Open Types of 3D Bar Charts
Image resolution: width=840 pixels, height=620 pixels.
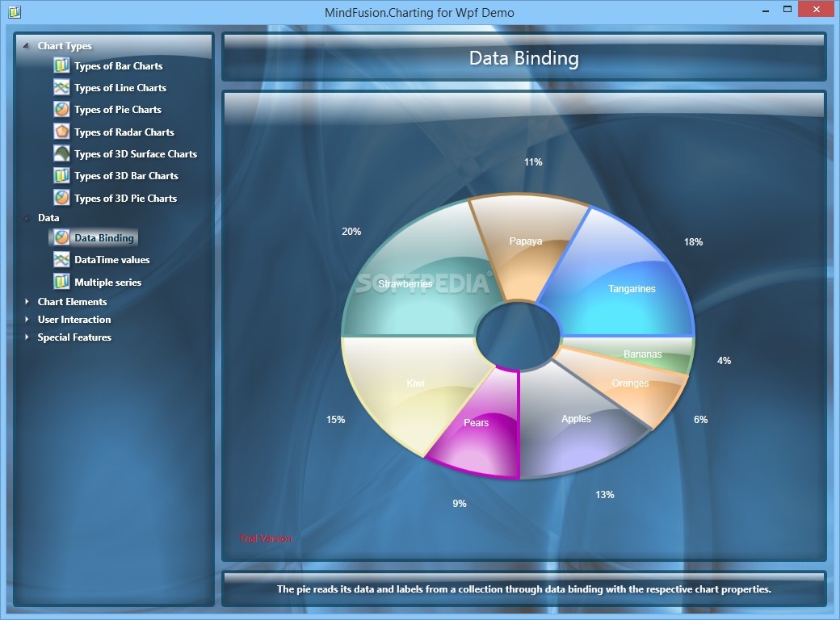pos(127,176)
